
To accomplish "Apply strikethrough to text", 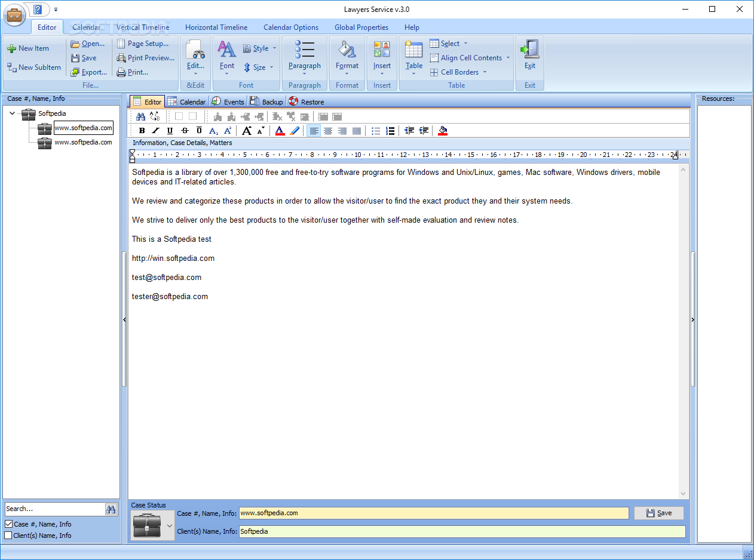I will [x=185, y=131].
